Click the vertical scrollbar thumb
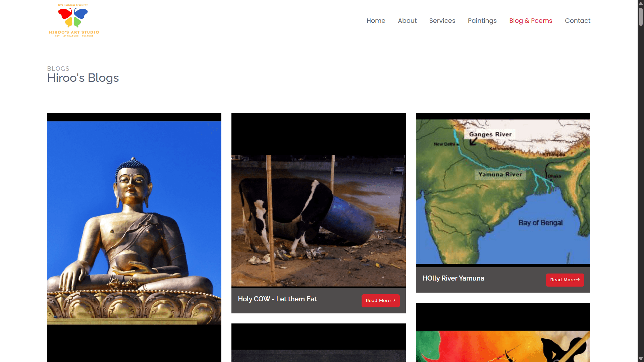644x362 pixels. click(641, 17)
